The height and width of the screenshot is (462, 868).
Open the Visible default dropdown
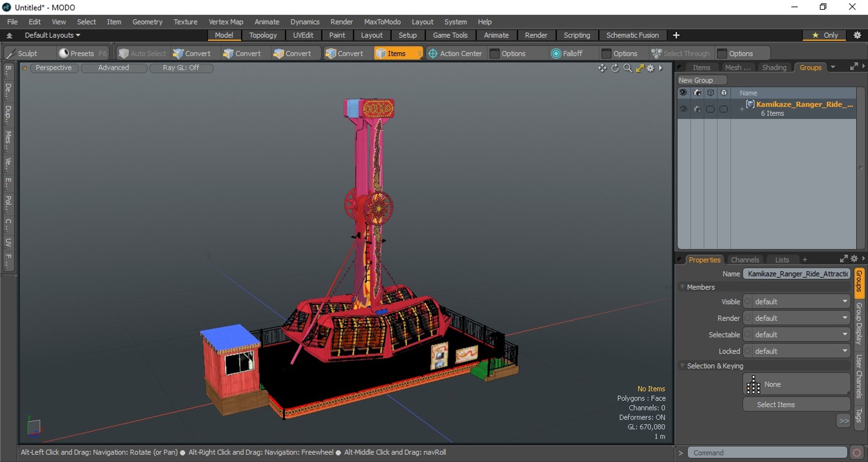(x=797, y=302)
